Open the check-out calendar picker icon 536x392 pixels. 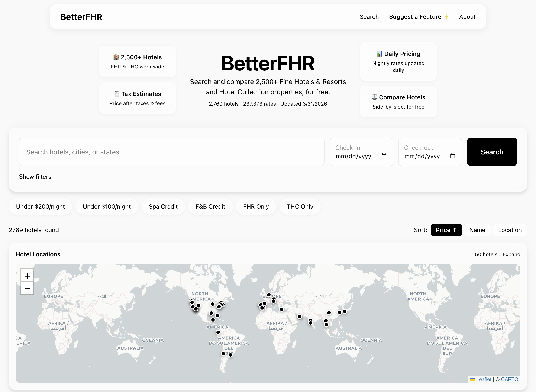[x=453, y=156]
